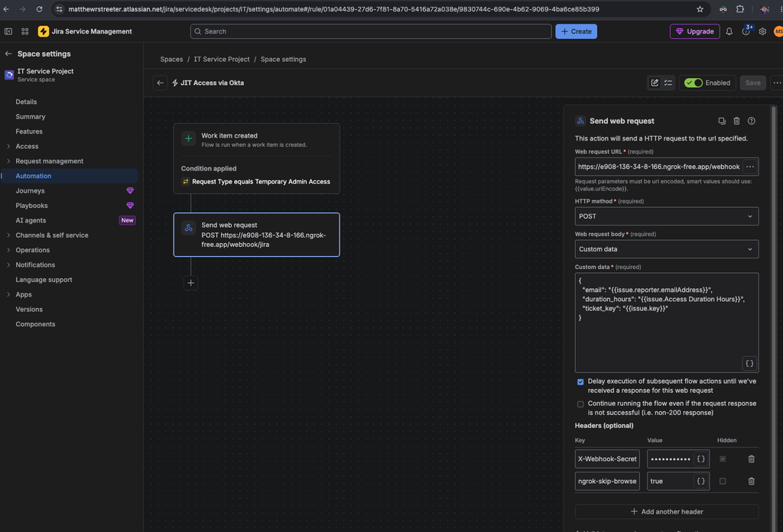Open Jira Service Management home logo
The image size is (783, 532).
(x=85, y=31)
